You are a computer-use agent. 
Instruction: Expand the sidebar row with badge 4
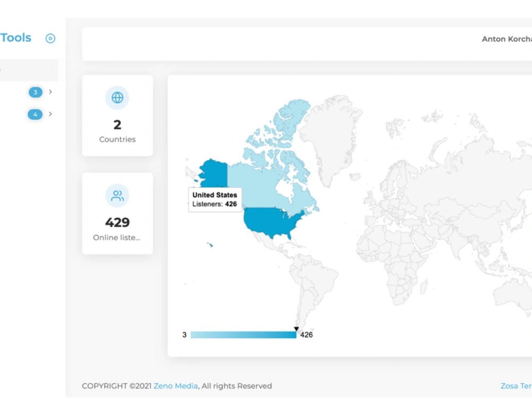(x=51, y=114)
